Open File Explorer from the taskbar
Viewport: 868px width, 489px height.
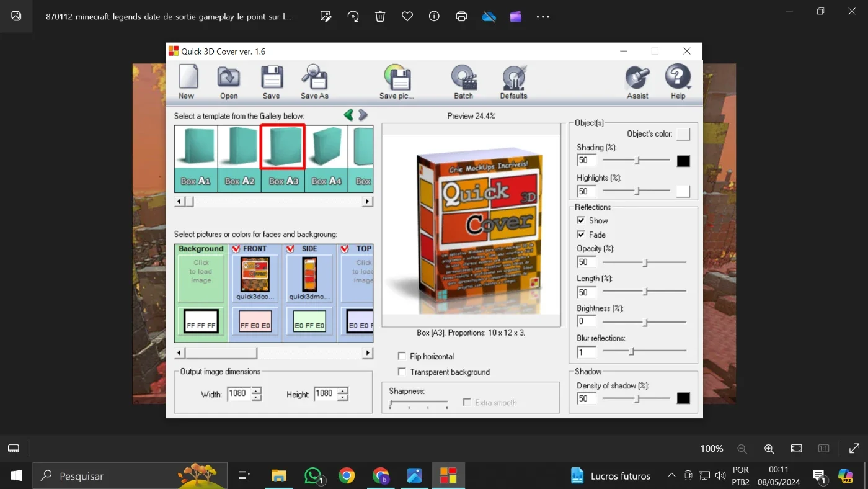279,476
